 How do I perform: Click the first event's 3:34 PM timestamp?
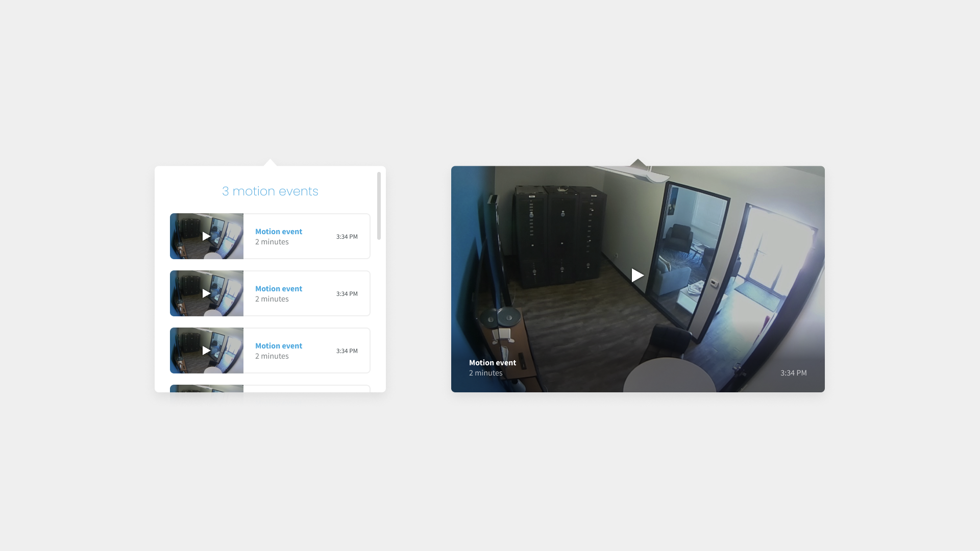(347, 237)
